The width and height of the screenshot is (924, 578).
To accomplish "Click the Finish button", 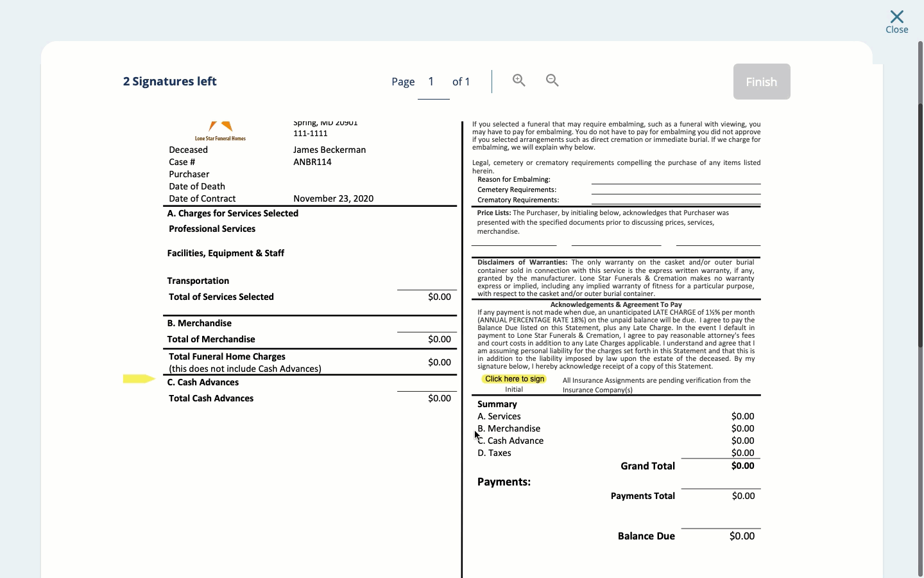I will [x=762, y=82].
